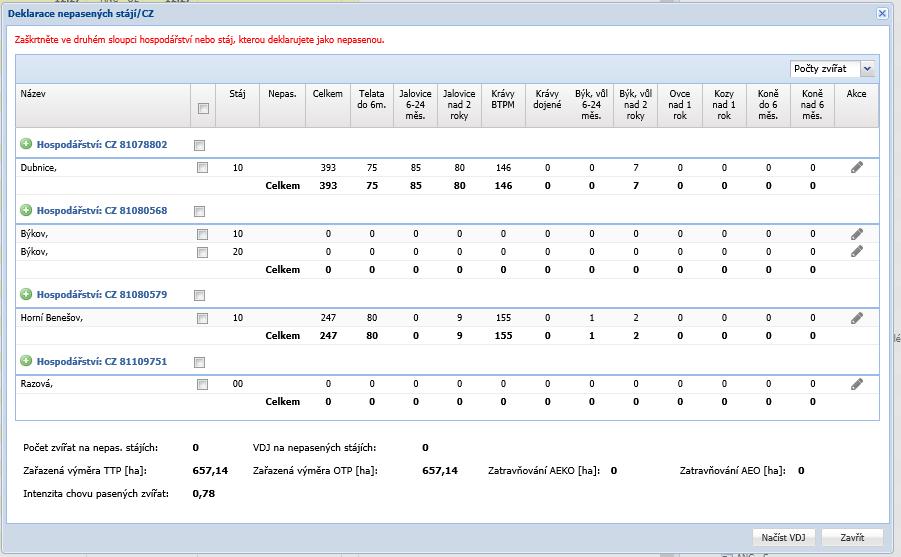Click the Zavřít button
901x557 pixels.
(x=852, y=537)
